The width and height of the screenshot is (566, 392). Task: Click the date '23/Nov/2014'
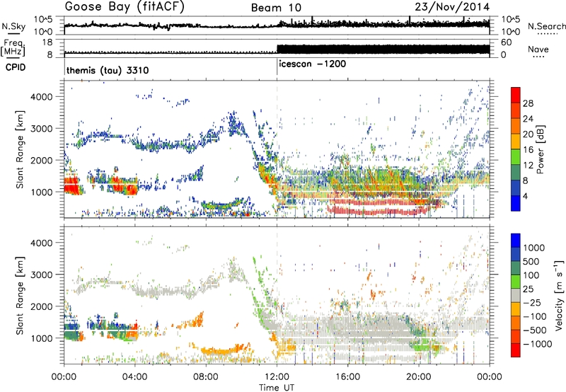point(452,7)
